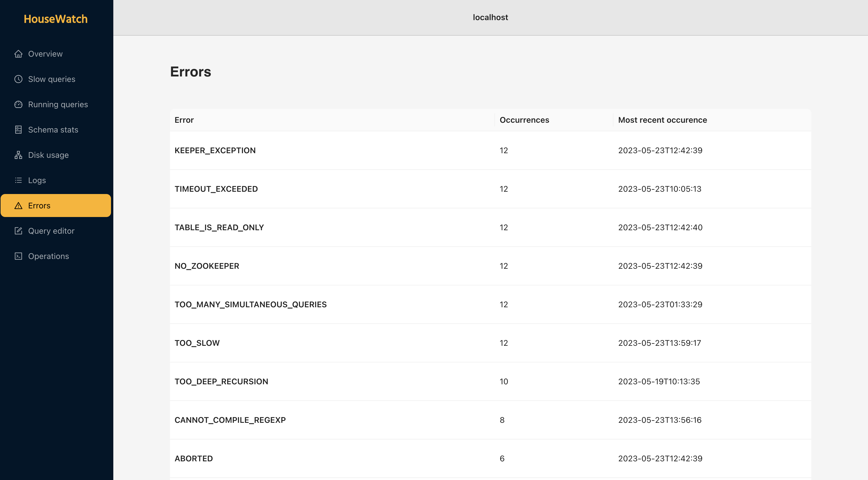Click the Disk usage hierarchy icon

click(18, 155)
